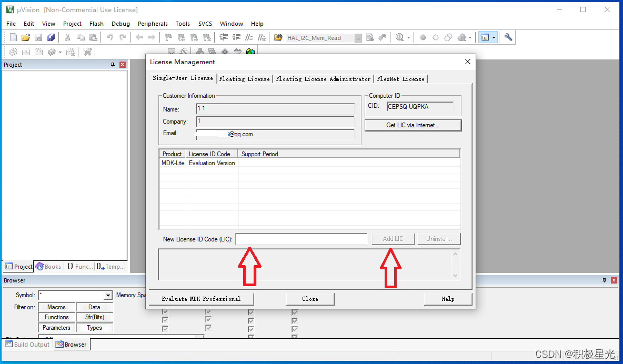The image size is (623, 364).
Task: Open the Peripherals menu
Action: 153,24
